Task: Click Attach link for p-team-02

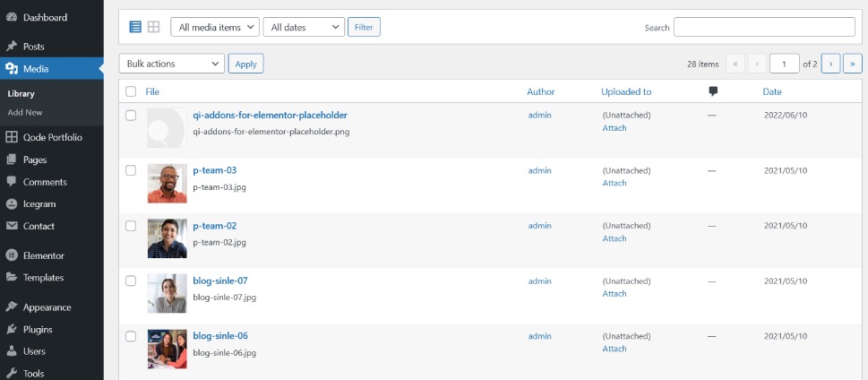Action: click(x=614, y=238)
